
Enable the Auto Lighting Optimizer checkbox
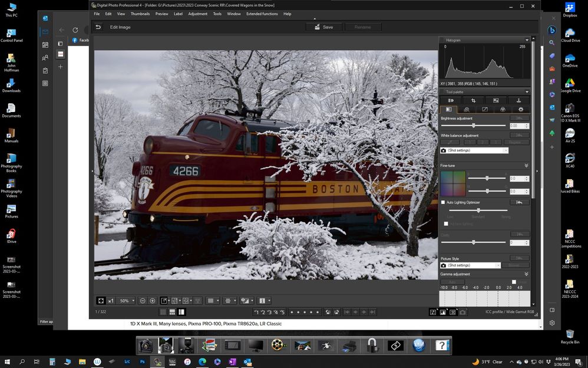pos(443,202)
